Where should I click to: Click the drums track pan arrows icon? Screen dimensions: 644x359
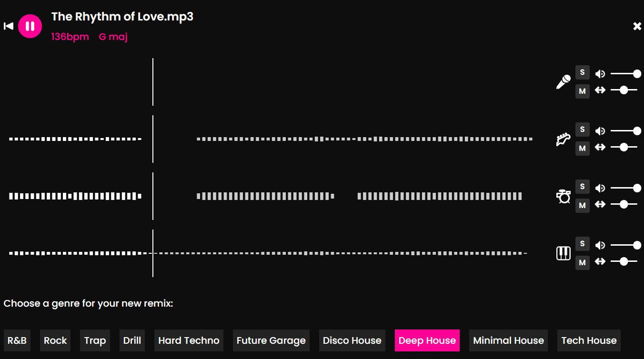[600, 204]
